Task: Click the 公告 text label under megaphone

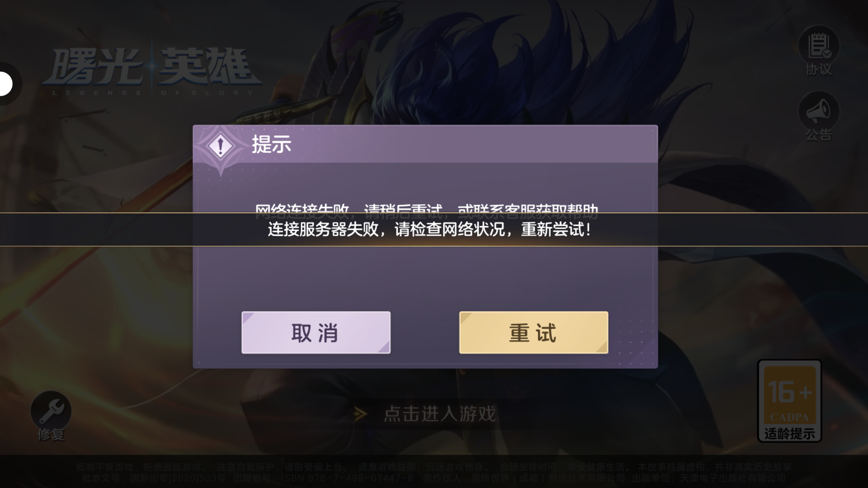Action: [819, 134]
